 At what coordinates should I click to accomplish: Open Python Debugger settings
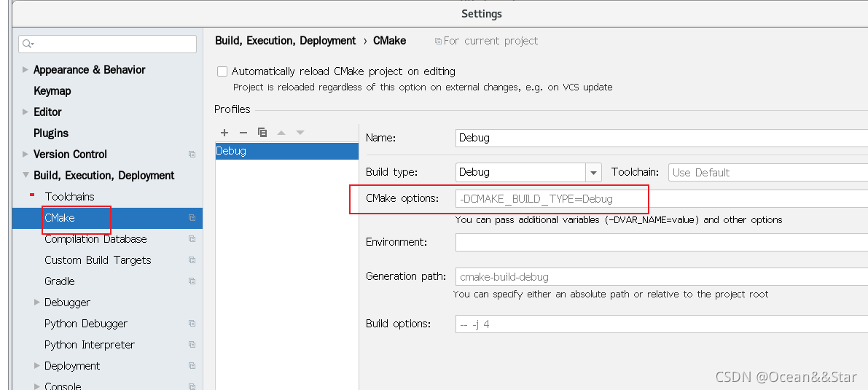86,324
